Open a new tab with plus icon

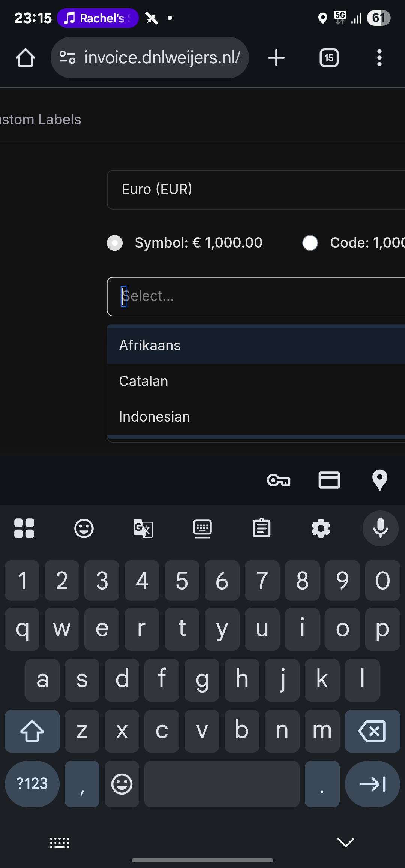pyautogui.click(x=276, y=58)
